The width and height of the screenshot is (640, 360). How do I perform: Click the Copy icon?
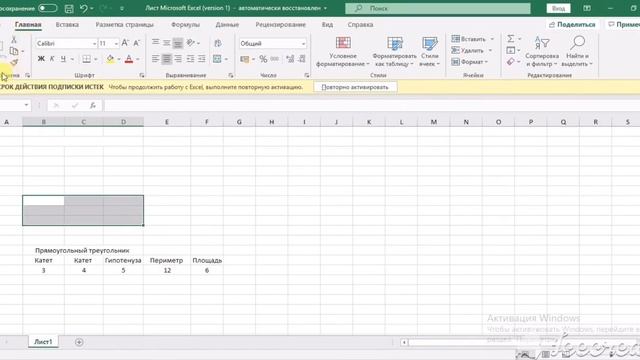point(13,51)
